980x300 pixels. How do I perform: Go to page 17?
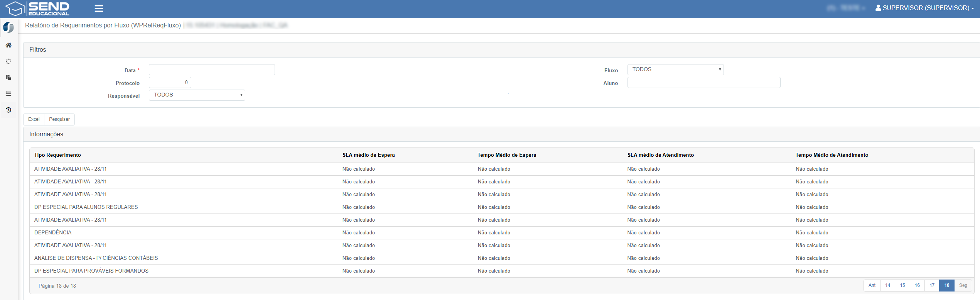coord(932,285)
